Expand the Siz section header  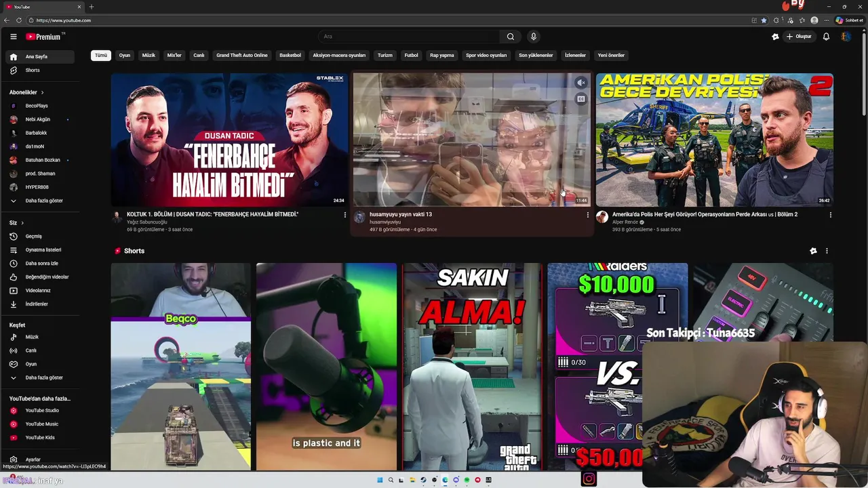(16, 223)
